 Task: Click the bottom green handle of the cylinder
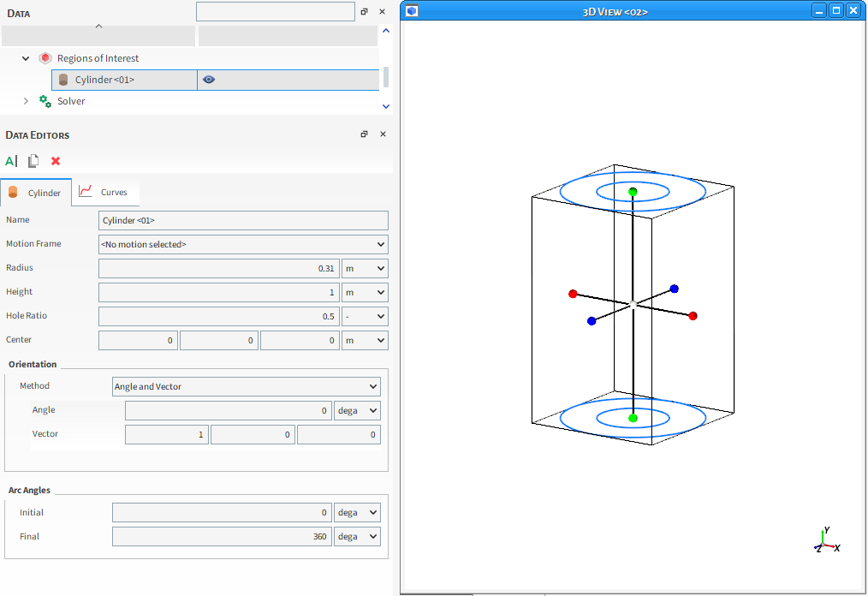[x=633, y=418]
